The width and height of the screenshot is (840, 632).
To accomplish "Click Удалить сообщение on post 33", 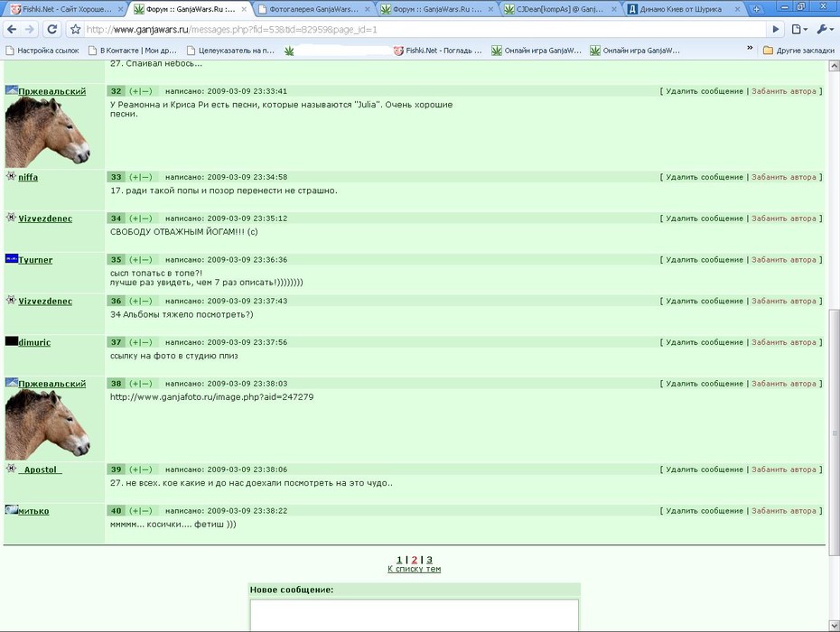I will click(705, 177).
